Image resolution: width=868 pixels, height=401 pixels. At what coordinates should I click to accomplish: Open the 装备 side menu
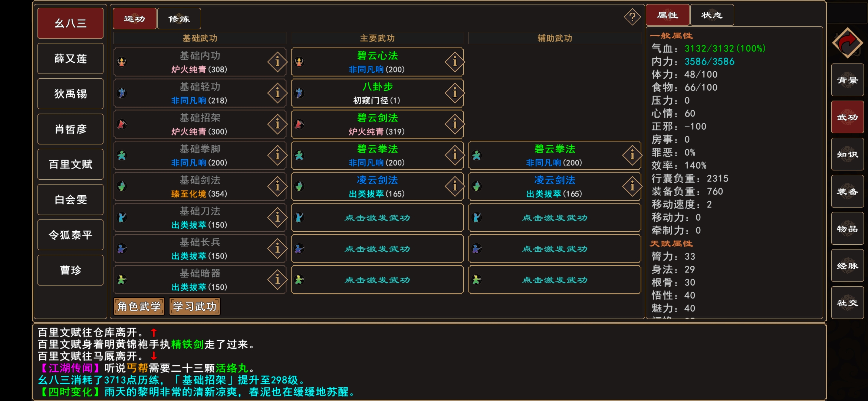tap(847, 191)
